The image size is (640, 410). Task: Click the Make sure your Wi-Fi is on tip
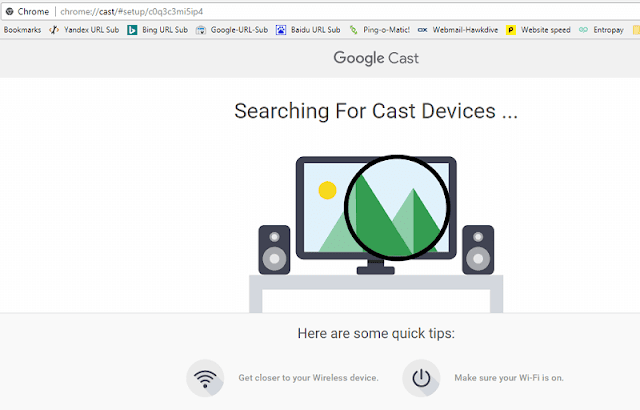pos(509,378)
